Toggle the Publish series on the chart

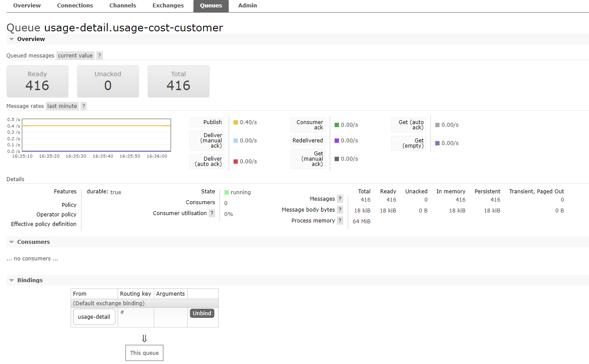[207, 122]
